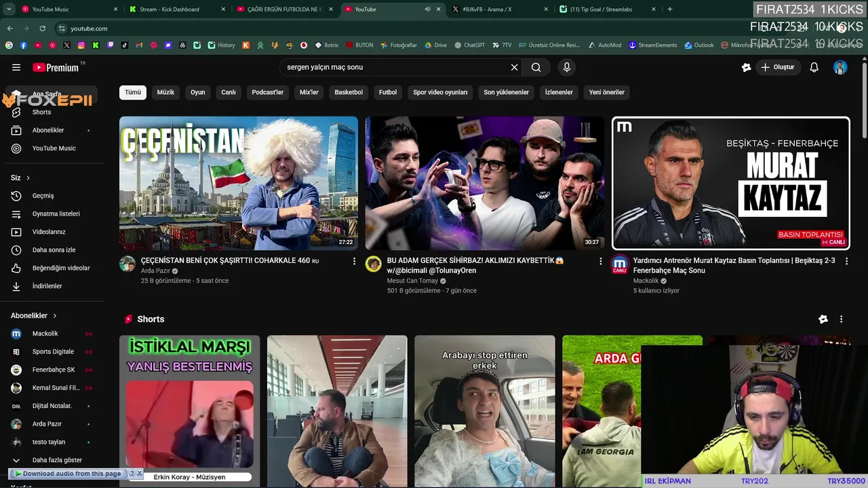This screenshot has width=868, height=488.
Task: Open the ChatGPT bookmark
Action: 469,45
